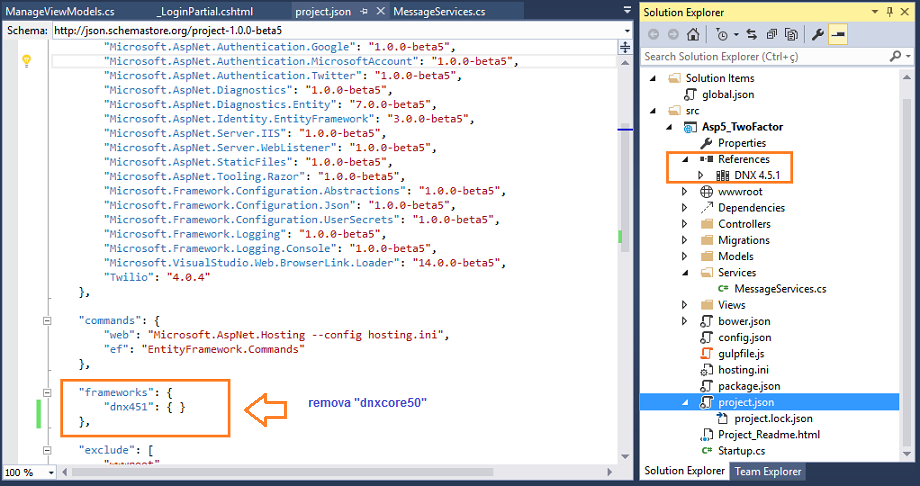Viewport: 920px width, 486px height.
Task: Click the Dependencies node icon
Action: [706, 208]
